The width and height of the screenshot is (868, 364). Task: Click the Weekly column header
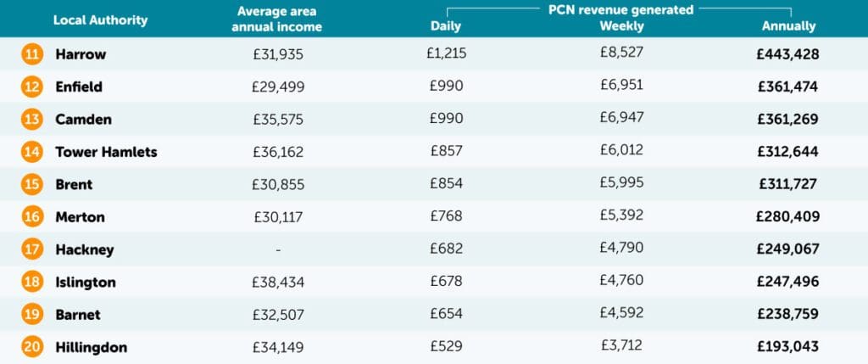tap(621, 26)
